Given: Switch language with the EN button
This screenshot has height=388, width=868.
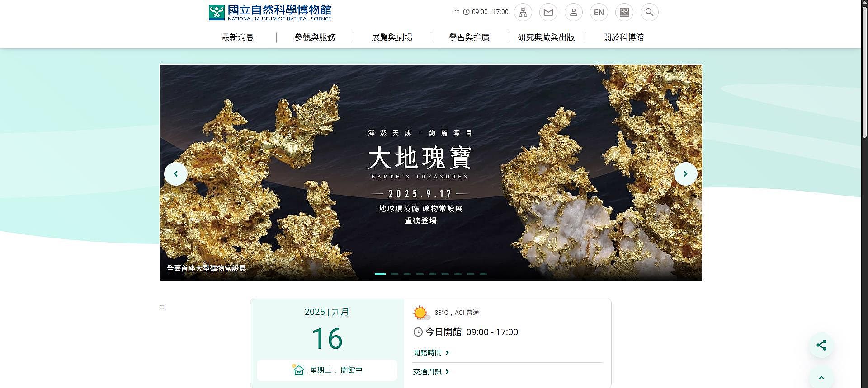Looking at the screenshot, I should (599, 12).
